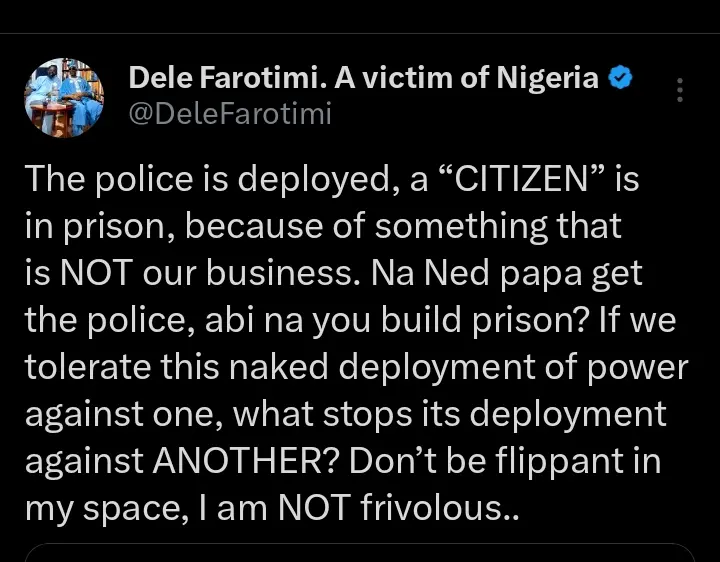Screen dimensions: 720x562
Task: Open the tweet's three-dot more options menu
Action: (680, 90)
